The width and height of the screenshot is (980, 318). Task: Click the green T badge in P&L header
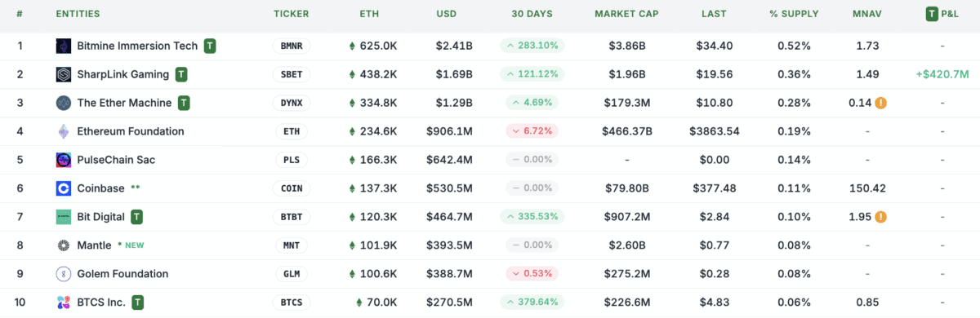point(932,14)
